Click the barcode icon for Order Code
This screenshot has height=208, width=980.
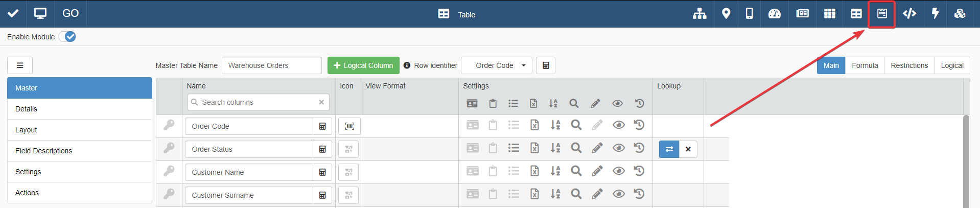(349, 126)
